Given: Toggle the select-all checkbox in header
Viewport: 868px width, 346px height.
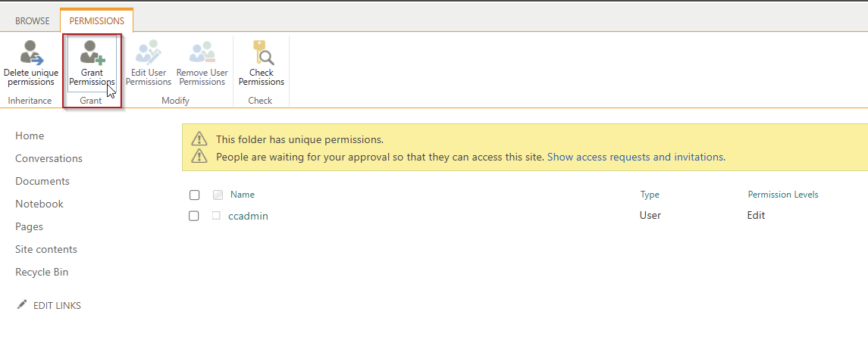Looking at the screenshot, I should pos(194,195).
